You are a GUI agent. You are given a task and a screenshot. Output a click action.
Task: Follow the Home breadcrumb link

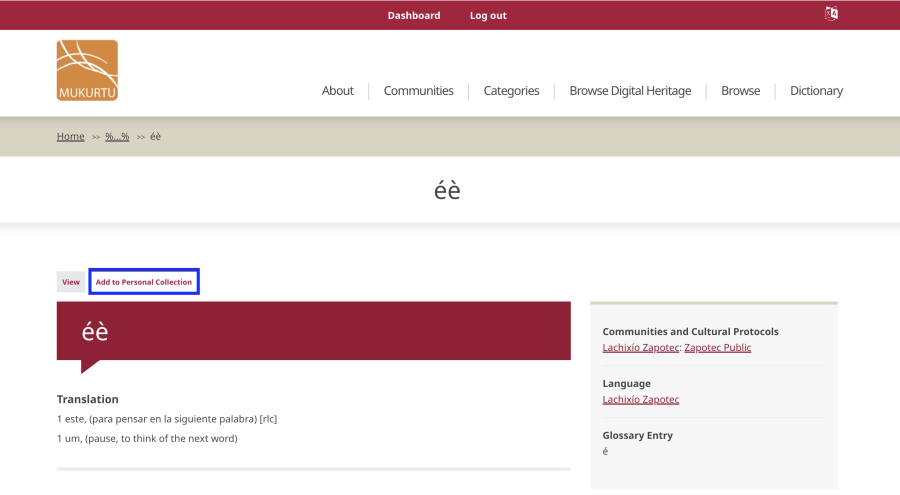71,137
